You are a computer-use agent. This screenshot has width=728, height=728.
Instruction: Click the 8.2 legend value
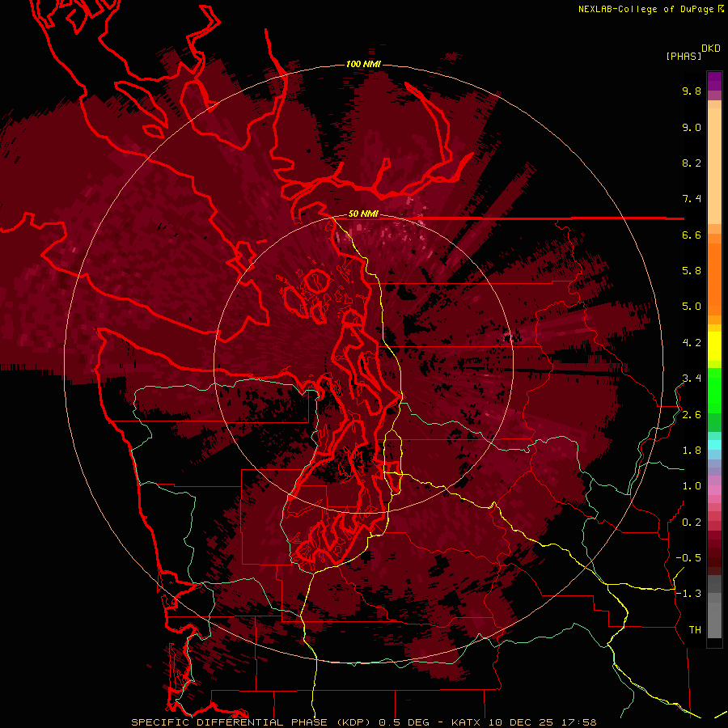tap(692, 163)
